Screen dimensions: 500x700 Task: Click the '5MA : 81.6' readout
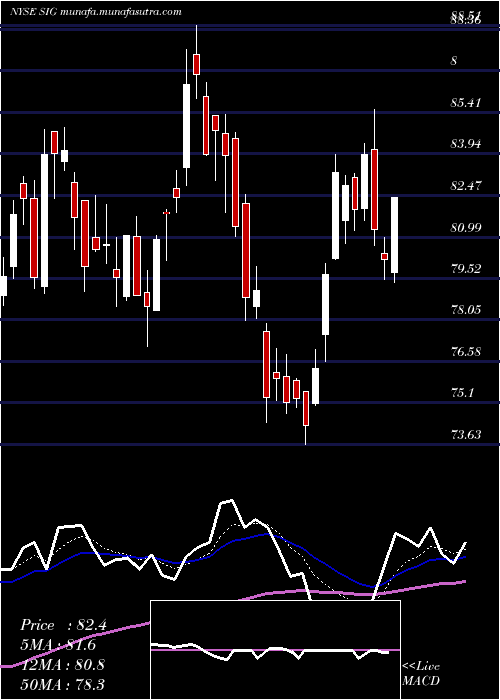click(58, 645)
